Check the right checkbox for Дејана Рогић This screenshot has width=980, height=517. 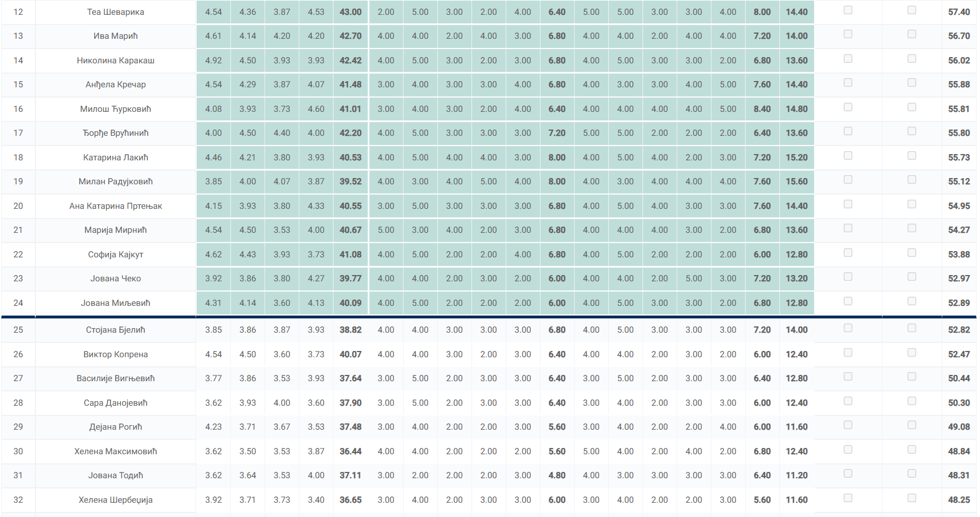(912, 425)
